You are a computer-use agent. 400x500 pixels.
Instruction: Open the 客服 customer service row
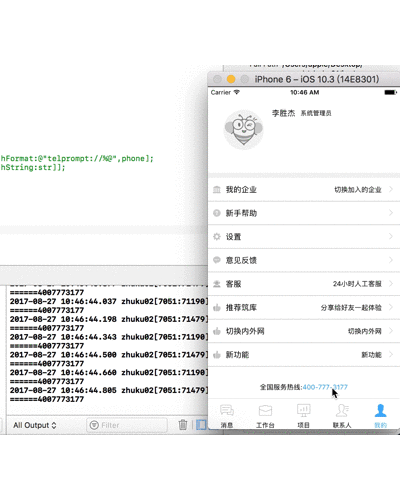pos(304,284)
